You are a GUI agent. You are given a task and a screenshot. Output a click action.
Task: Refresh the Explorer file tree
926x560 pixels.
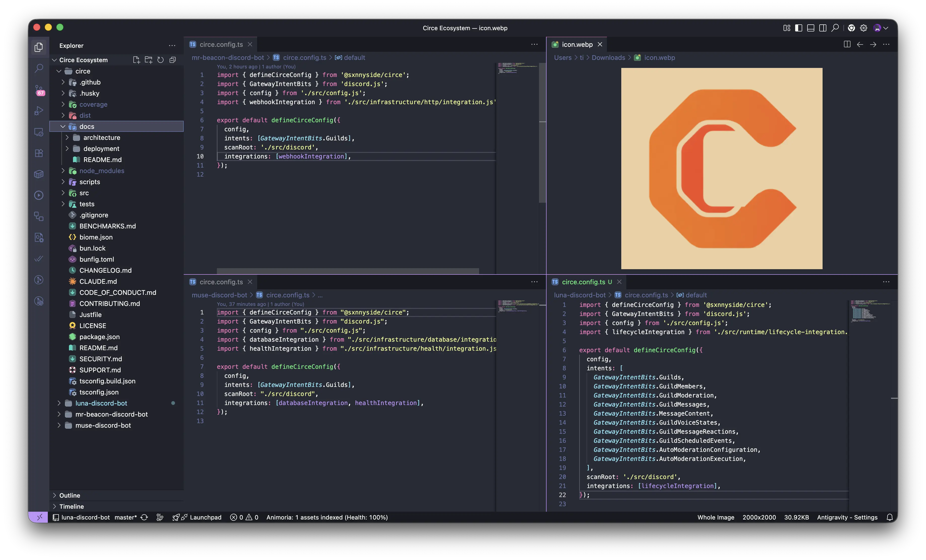tap(161, 60)
